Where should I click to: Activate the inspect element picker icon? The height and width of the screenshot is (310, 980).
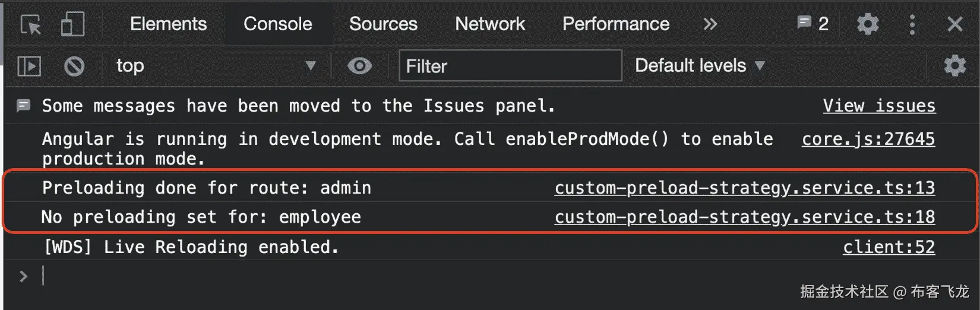31,25
